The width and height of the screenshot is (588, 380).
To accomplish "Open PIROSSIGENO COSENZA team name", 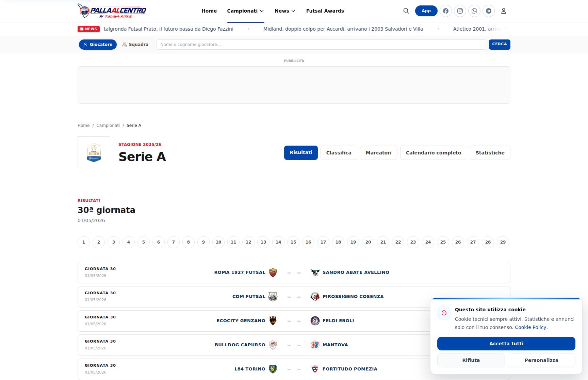I will pyautogui.click(x=353, y=297).
